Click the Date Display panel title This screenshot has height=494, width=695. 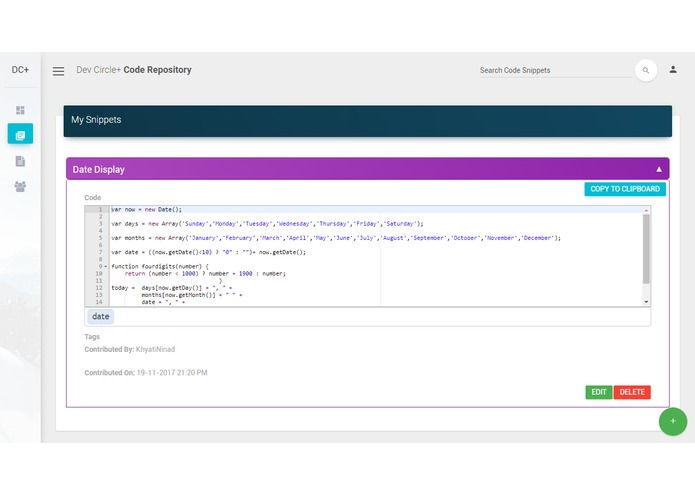tap(98, 170)
